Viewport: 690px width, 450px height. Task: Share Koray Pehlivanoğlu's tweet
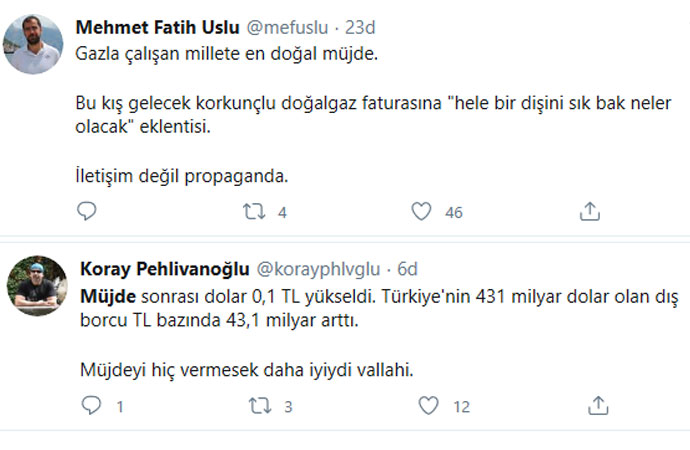tap(598, 406)
